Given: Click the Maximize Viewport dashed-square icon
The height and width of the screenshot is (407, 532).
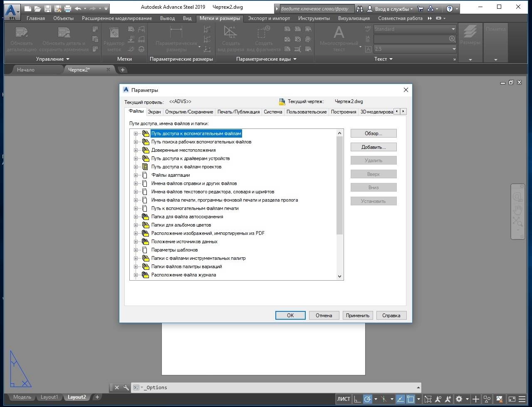Looking at the screenshot, I should tap(428, 399).
